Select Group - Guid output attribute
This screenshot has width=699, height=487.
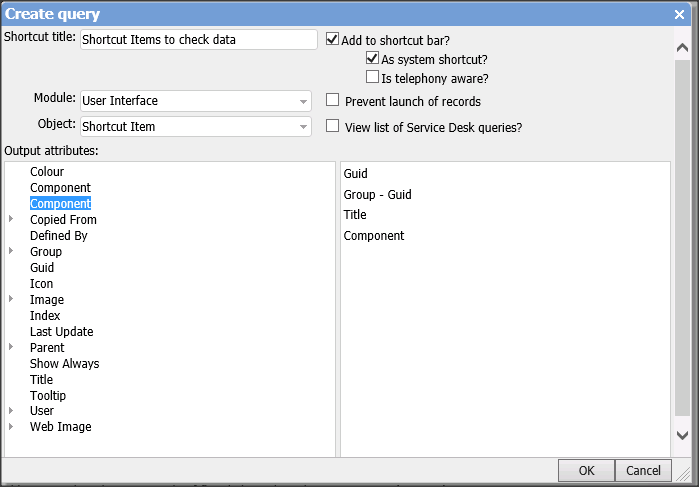[377, 195]
